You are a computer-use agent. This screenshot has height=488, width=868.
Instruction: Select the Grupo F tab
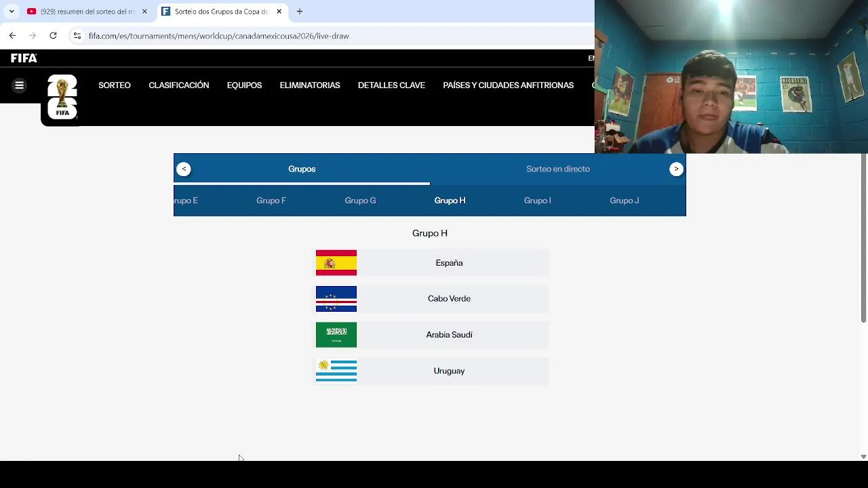(271, 201)
